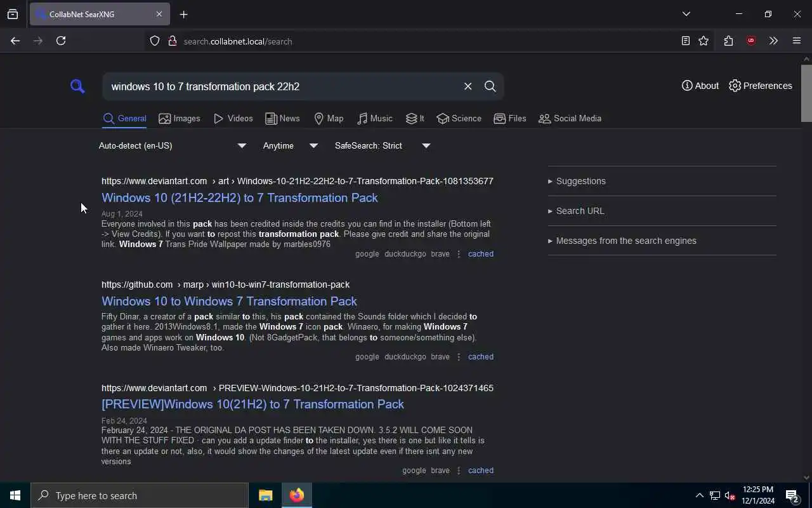Screen dimensions: 812x508
Task: Click three-dots options on github result
Action: point(459,357)
